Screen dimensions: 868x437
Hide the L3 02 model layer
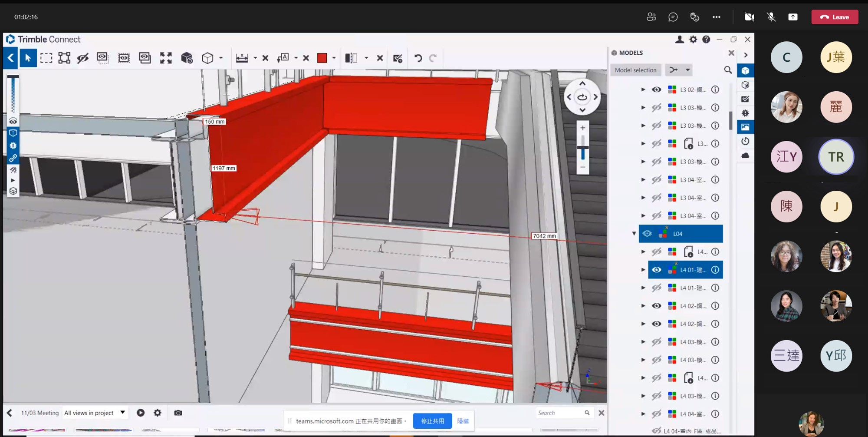click(656, 89)
